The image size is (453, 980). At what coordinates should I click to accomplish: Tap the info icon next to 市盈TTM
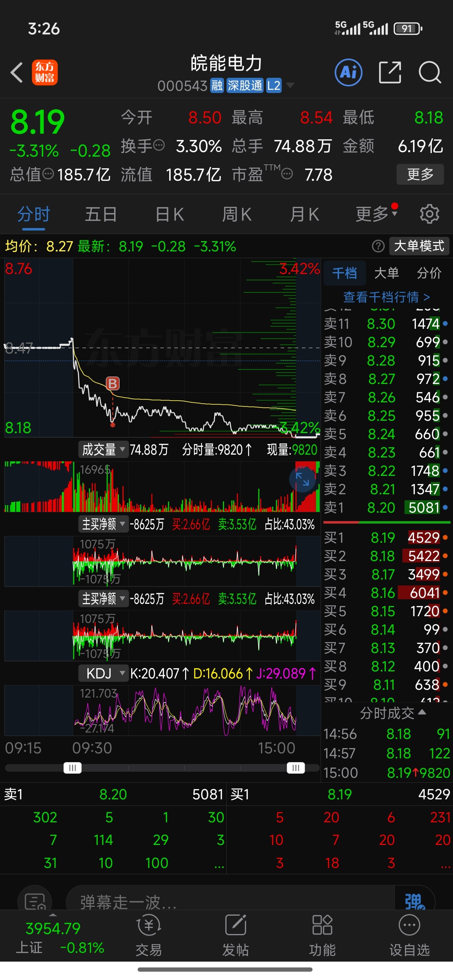tap(287, 174)
